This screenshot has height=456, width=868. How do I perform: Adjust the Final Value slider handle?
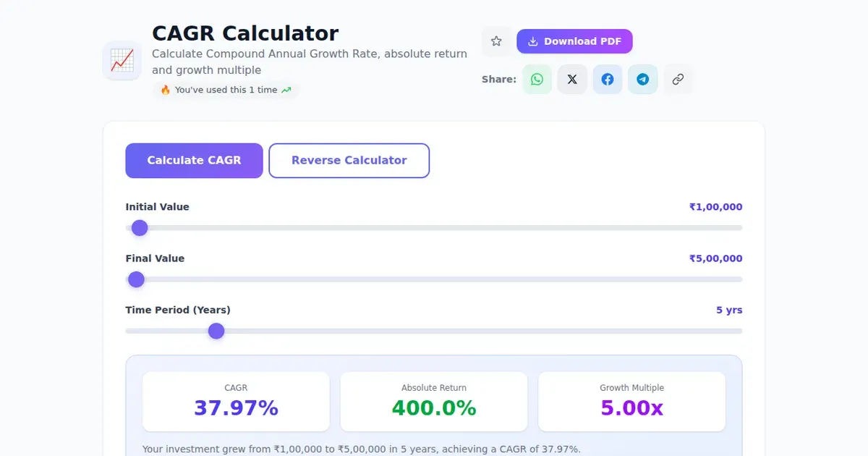click(136, 279)
